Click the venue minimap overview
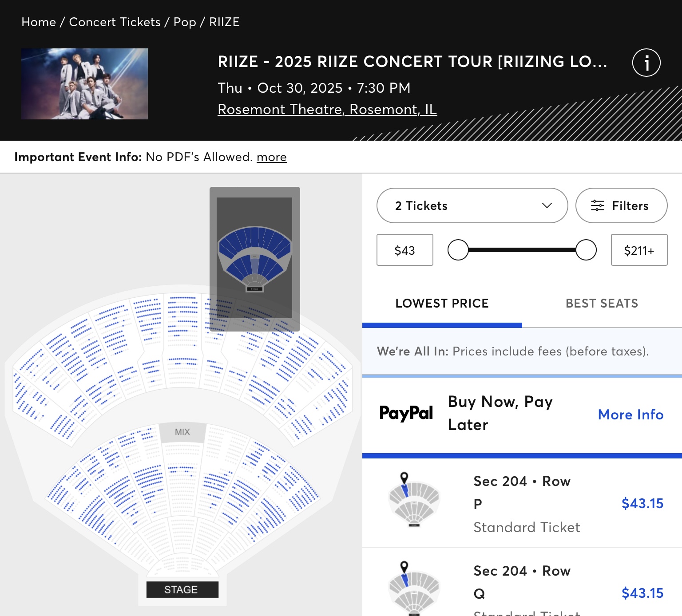Screen dimensions: 682x616 [254, 258]
